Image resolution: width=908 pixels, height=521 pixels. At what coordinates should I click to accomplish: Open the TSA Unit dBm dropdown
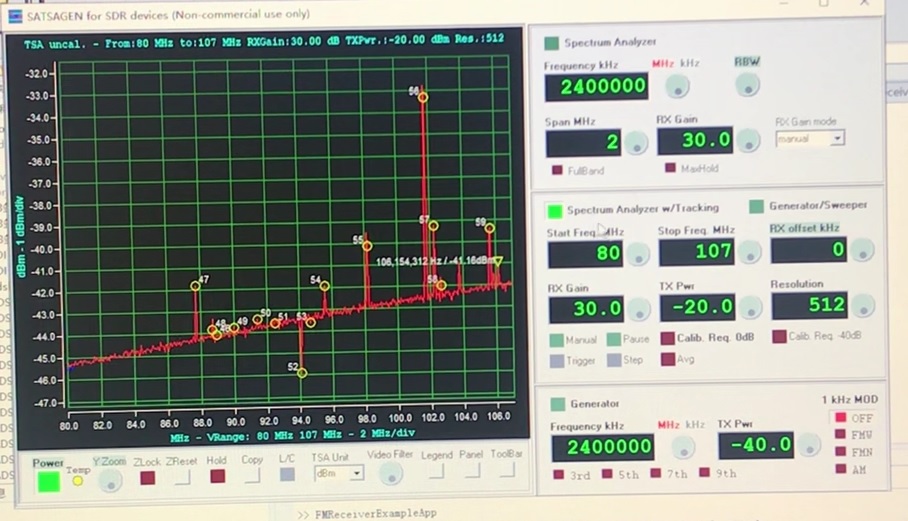click(x=338, y=473)
